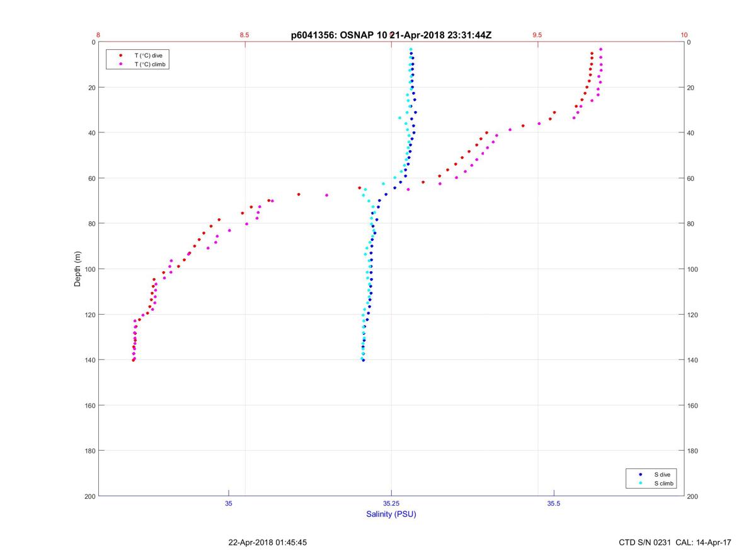Image resolution: width=756 pixels, height=558 pixels.
Task: Click the timestamp '22-Apr-2018 01:45:45'
Action: click(268, 542)
